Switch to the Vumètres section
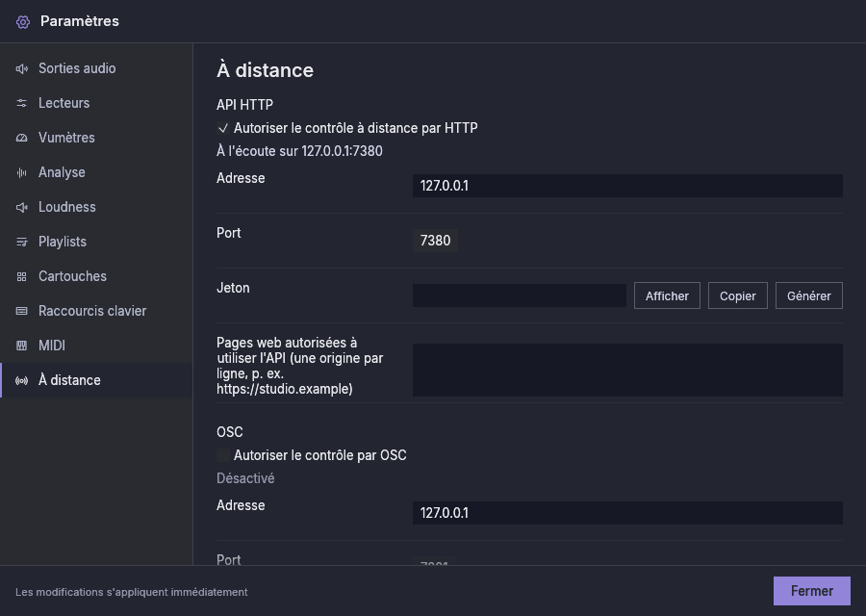The image size is (866, 616). (96, 138)
